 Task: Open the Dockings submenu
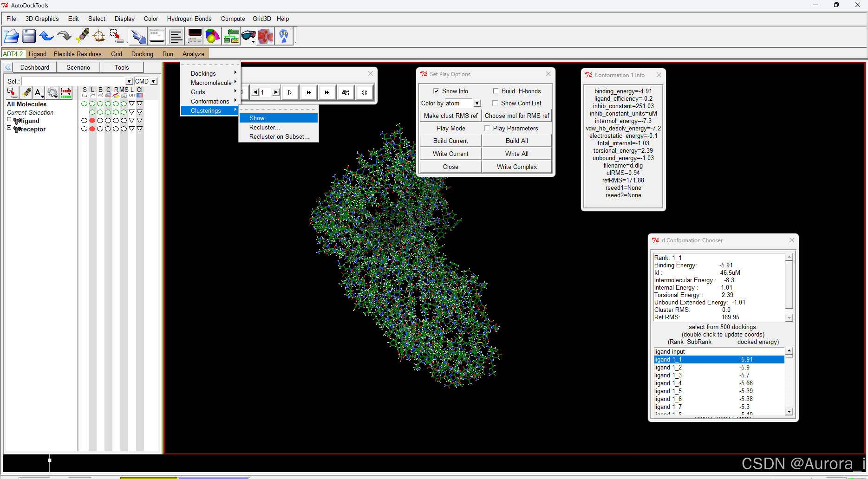[210, 73]
